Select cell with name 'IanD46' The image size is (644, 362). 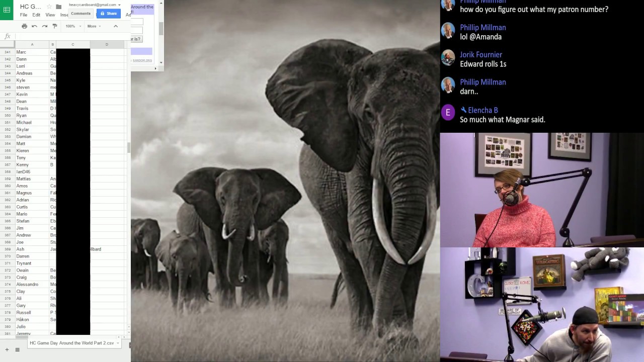32,172
